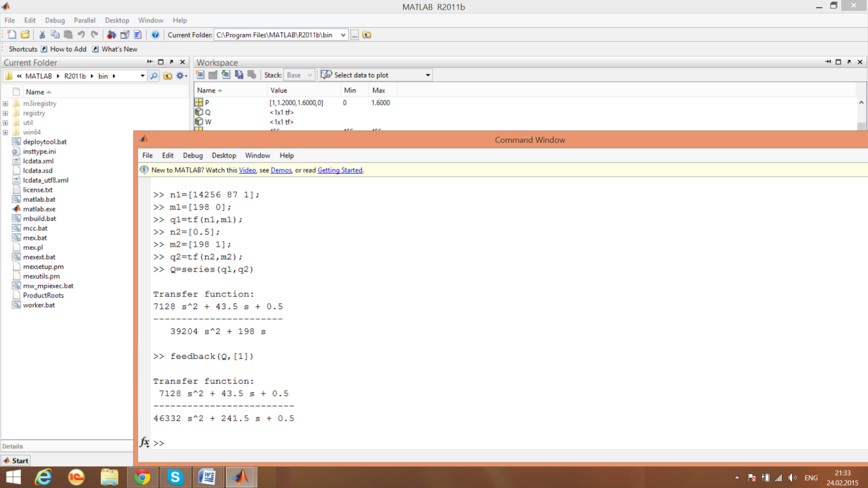Click the Demos link in info bar
The width and height of the screenshot is (868, 488).
281,170
